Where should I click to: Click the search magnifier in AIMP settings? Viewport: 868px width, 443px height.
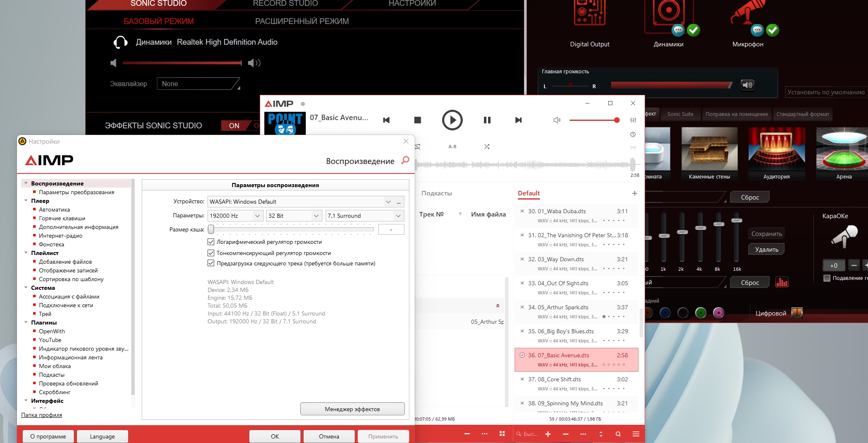(405, 160)
